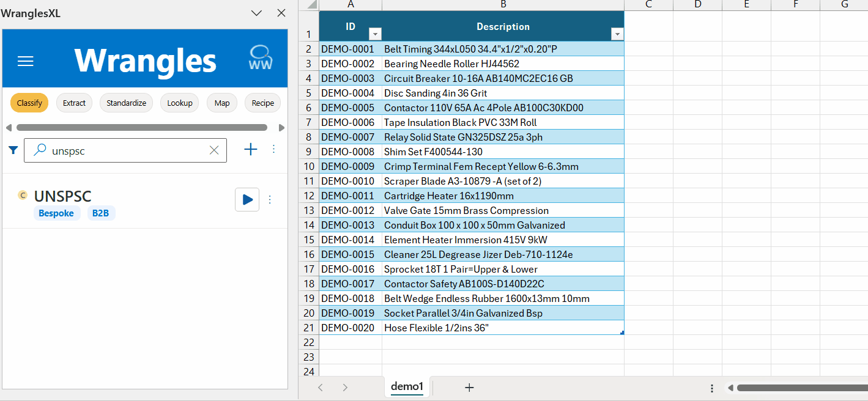
Task: Open the Wrangles hamburger menu
Action: 26,61
